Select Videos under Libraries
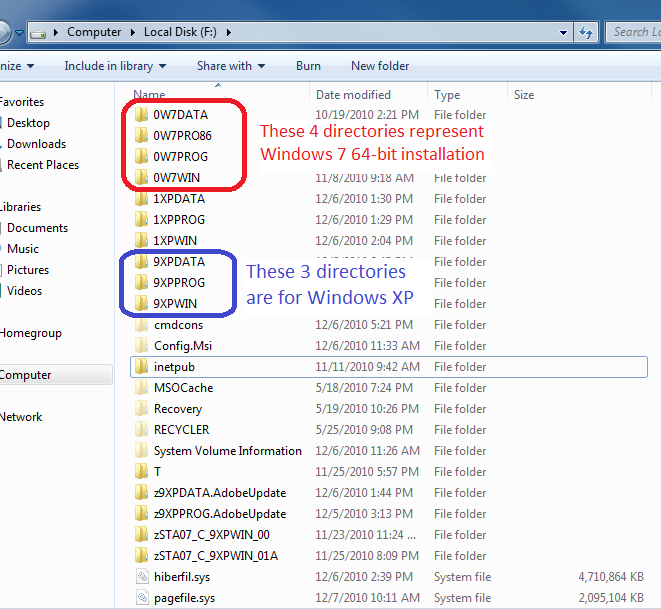661x609 pixels. [x=24, y=291]
